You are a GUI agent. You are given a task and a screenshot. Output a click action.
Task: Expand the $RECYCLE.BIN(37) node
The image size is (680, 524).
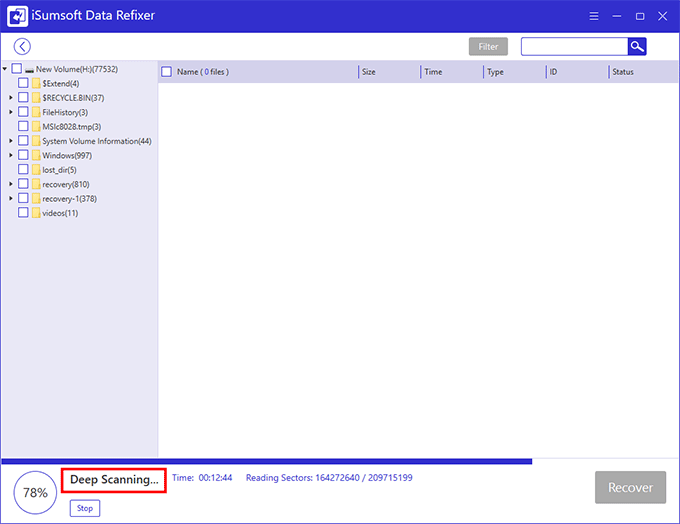[11, 98]
